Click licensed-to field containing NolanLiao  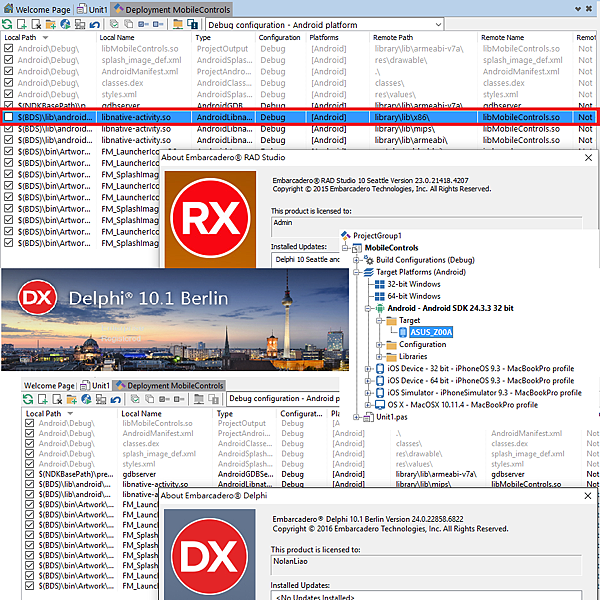point(426,565)
